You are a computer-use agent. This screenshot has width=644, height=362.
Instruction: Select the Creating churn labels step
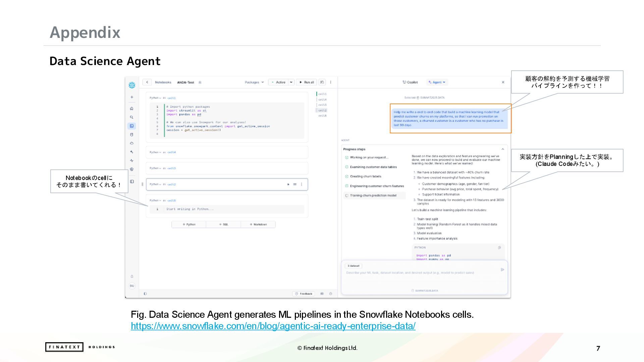363,176
